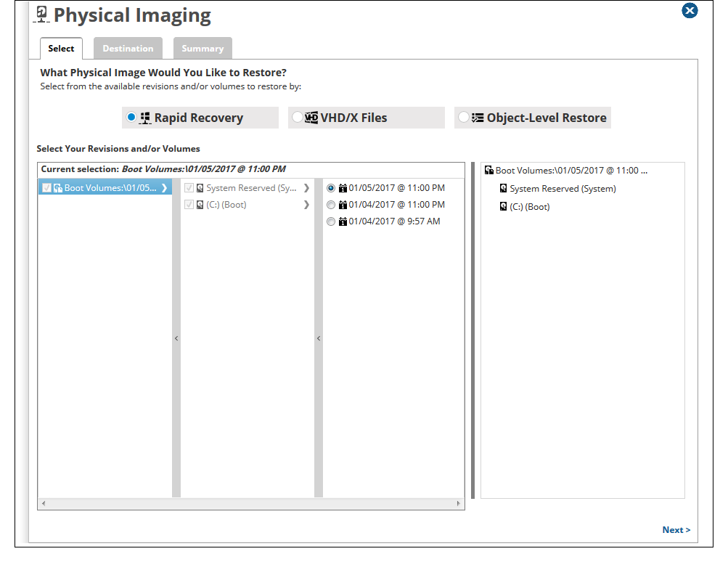Click the (C:) (Boot) drive icon in summary pane

tap(503, 207)
